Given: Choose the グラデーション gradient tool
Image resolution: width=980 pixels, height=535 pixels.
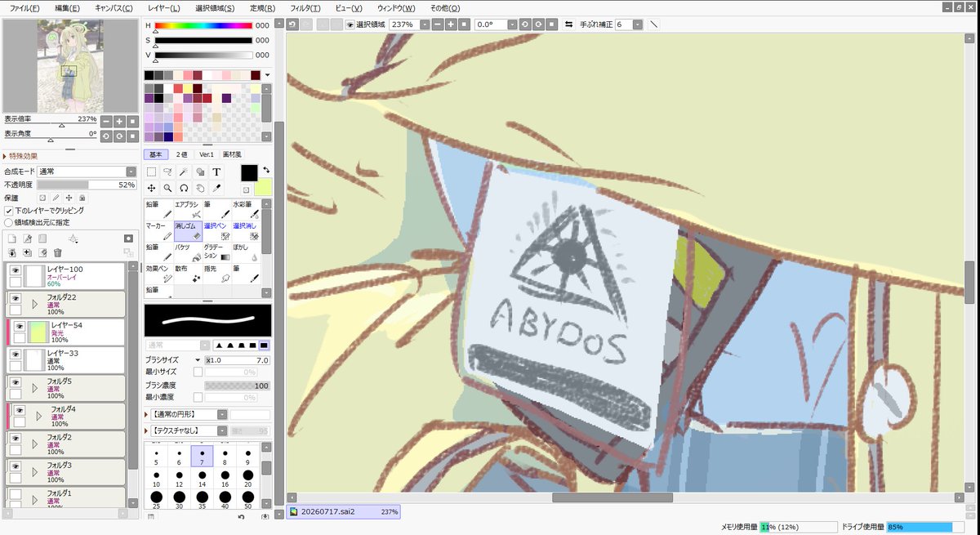Looking at the screenshot, I should coord(217,252).
